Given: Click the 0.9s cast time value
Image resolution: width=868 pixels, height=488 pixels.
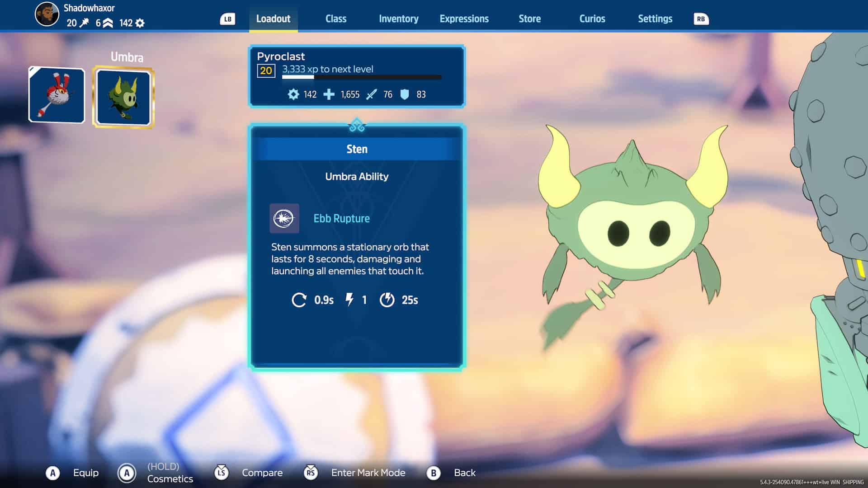Looking at the screenshot, I should click(324, 300).
